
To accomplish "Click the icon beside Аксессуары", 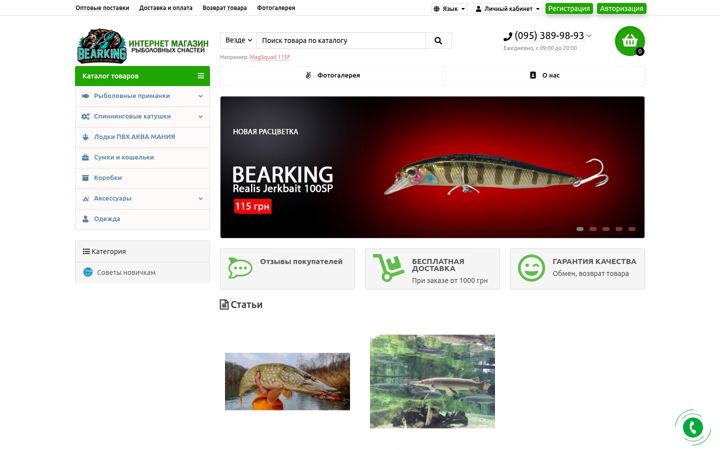I will coord(85,198).
